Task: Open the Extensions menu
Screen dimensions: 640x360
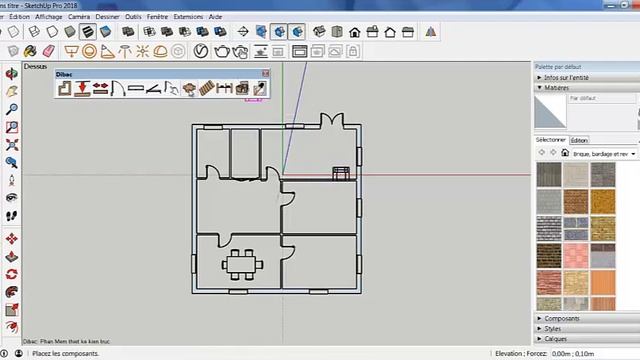Action: [x=188, y=17]
